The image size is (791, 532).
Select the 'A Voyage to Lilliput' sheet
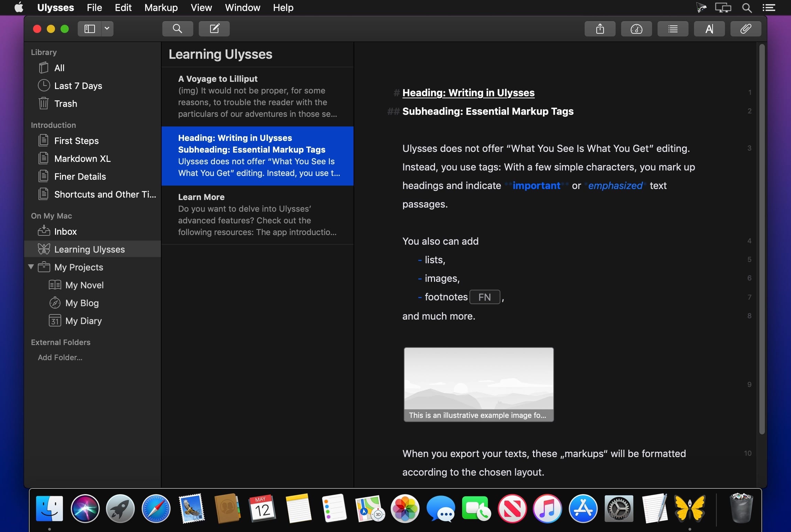(257, 96)
